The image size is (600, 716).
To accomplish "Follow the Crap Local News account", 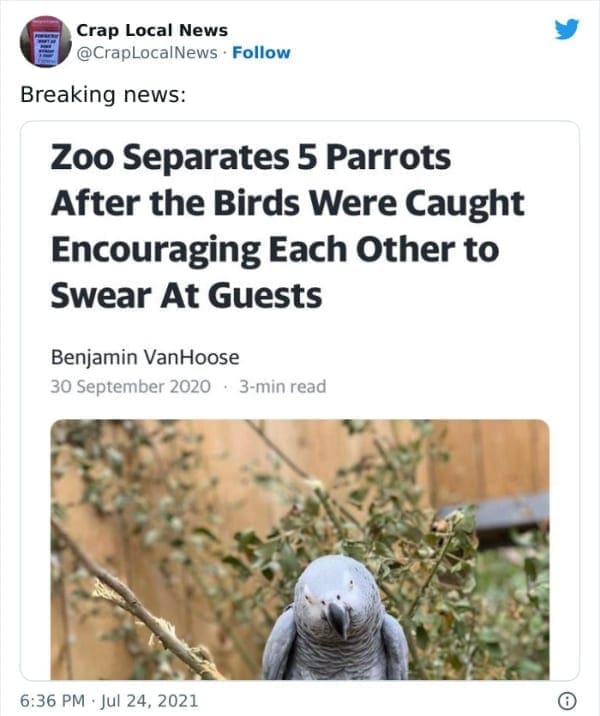I will tap(261, 53).
